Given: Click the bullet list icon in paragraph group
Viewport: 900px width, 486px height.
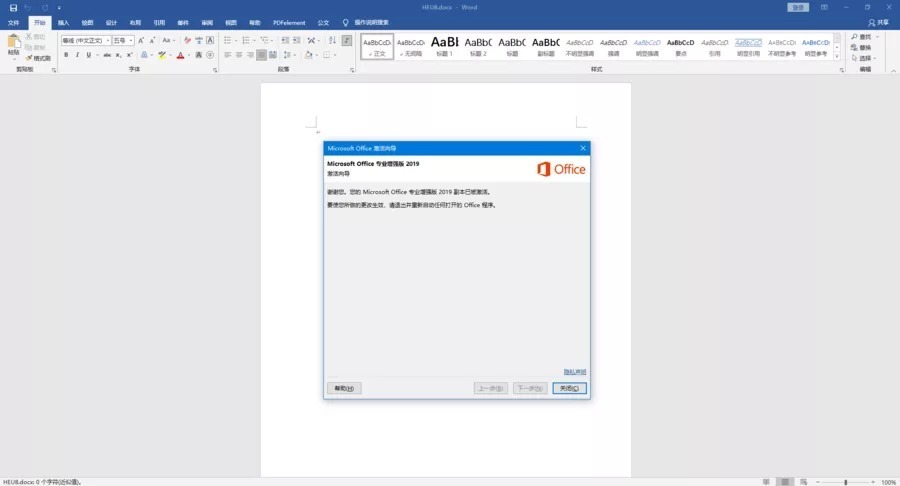Looking at the screenshot, I should tap(229, 40).
